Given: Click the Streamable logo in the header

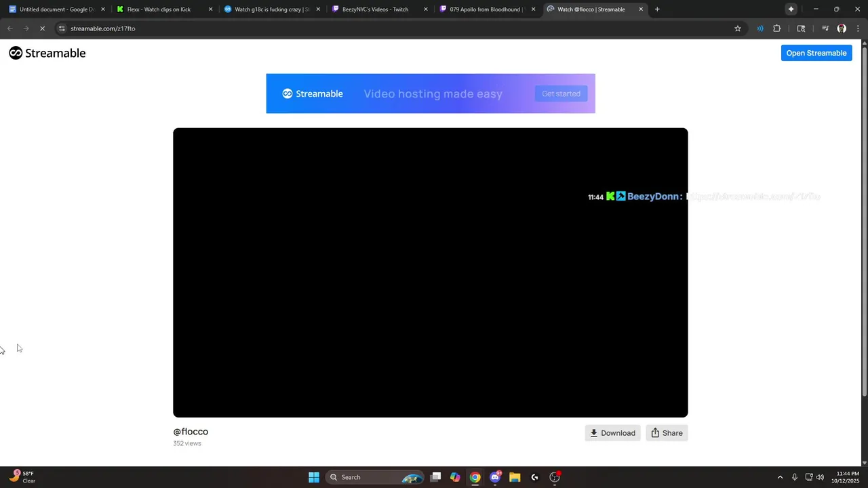Looking at the screenshot, I should point(47,53).
